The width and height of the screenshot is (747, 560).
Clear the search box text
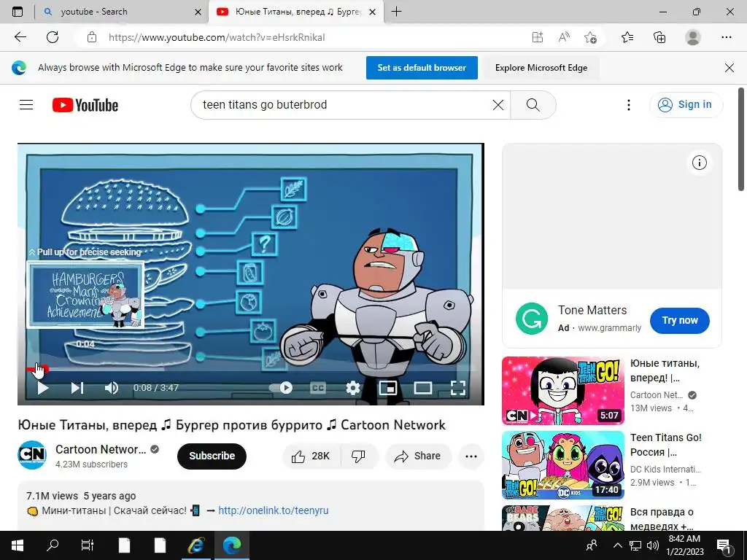(498, 105)
